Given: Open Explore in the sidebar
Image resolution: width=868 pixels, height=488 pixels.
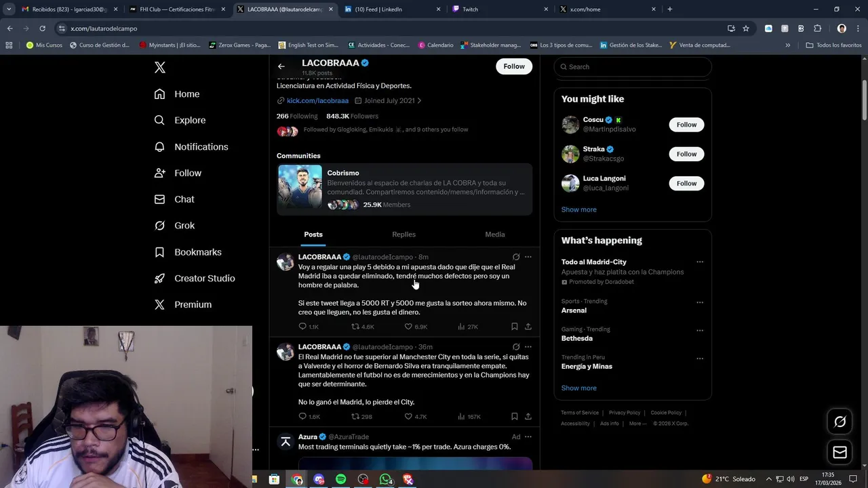Looking at the screenshot, I should 180,120.
